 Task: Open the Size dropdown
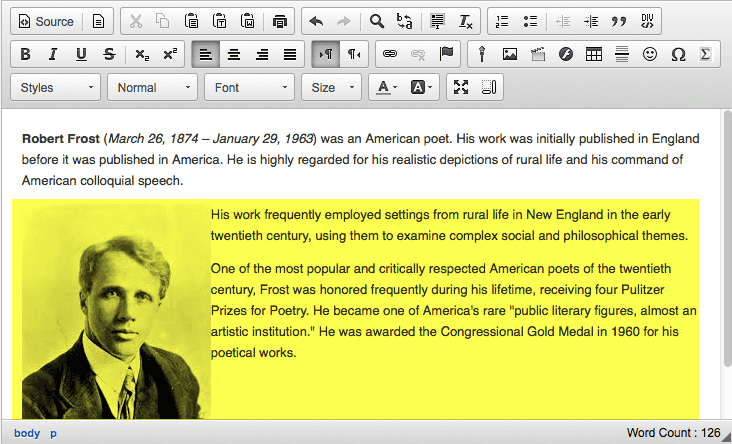coord(331,87)
